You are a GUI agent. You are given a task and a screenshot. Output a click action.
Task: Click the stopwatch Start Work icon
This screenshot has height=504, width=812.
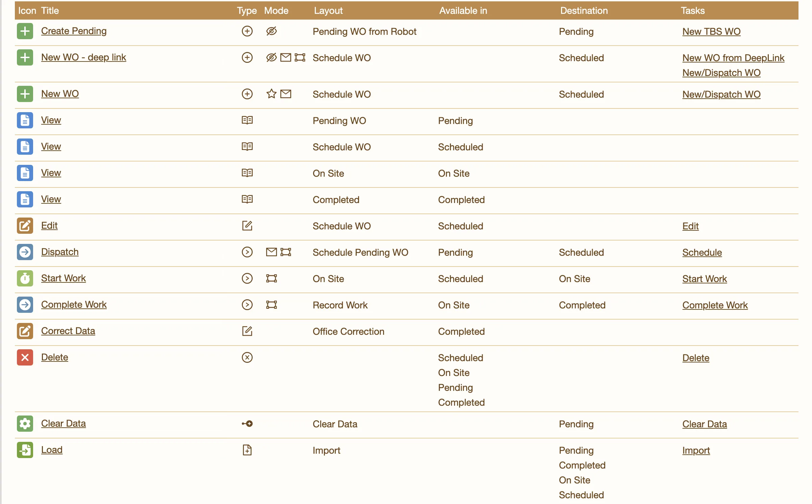click(x=25, y=278)
